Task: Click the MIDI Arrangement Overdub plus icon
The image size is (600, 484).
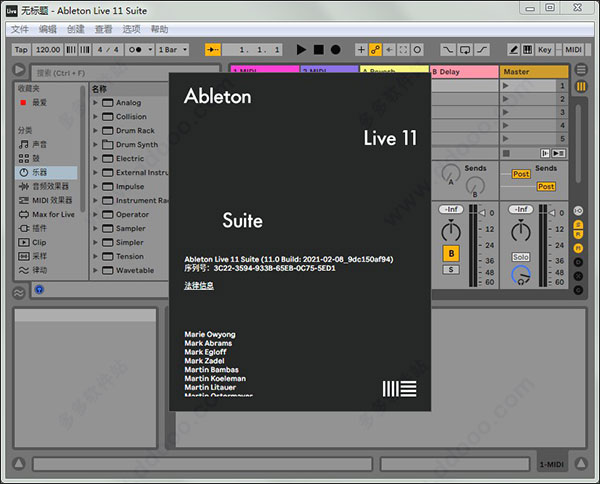Action: tap(361, 50)
